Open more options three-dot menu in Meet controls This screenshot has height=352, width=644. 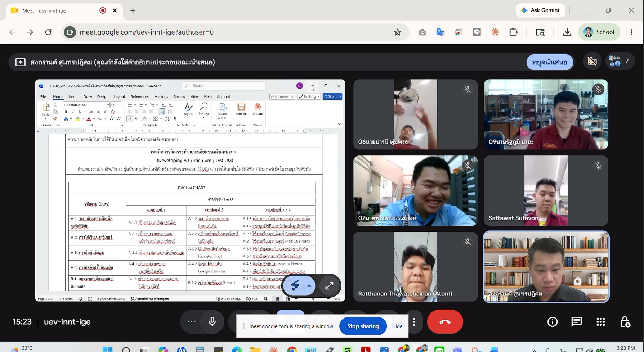tap(414, 322)
